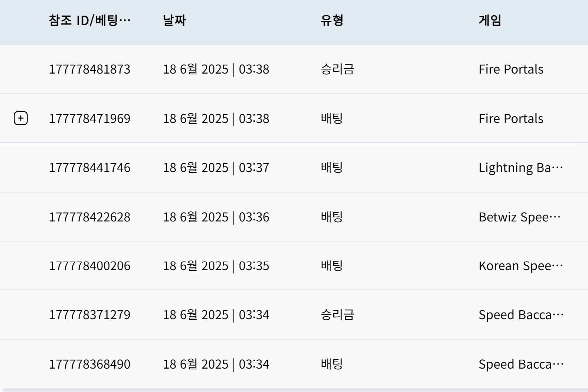This screenshot has width=588, height=392.
Task: Sort by the 날짜 column header
Action: pyautogui.click(x=174, y=20)
